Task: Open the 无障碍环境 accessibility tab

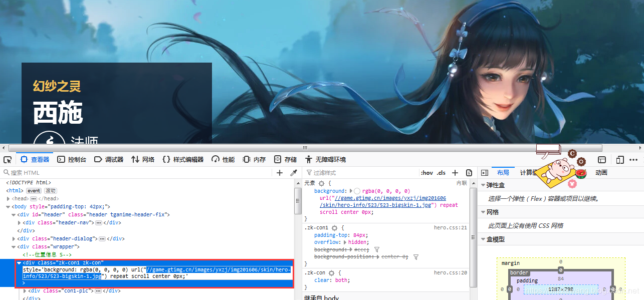Action: [x=326, y=160]
